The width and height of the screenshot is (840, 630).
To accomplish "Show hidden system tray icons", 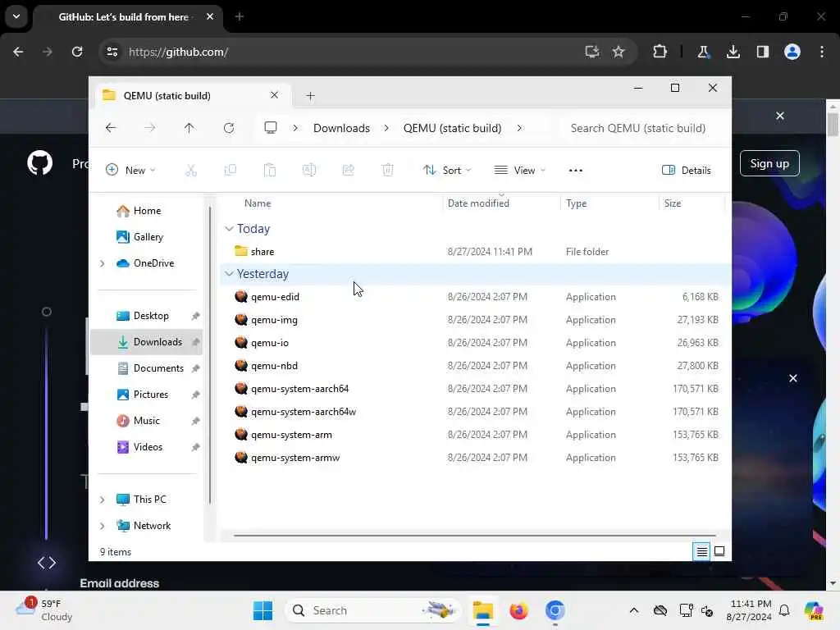I will (634, 610).
